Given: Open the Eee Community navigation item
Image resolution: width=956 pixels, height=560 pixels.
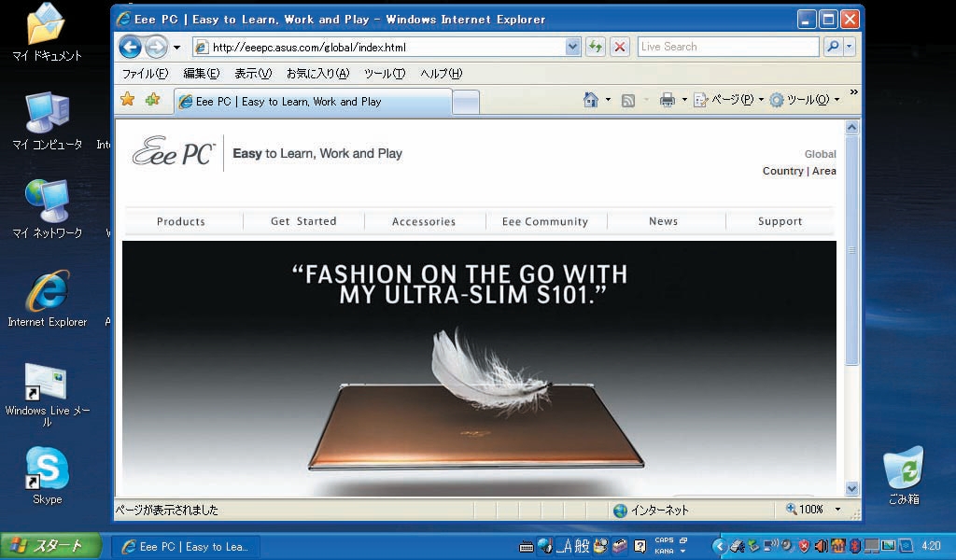Looking at the screenshot, I should pyautogui.click(x=545, y=222).
